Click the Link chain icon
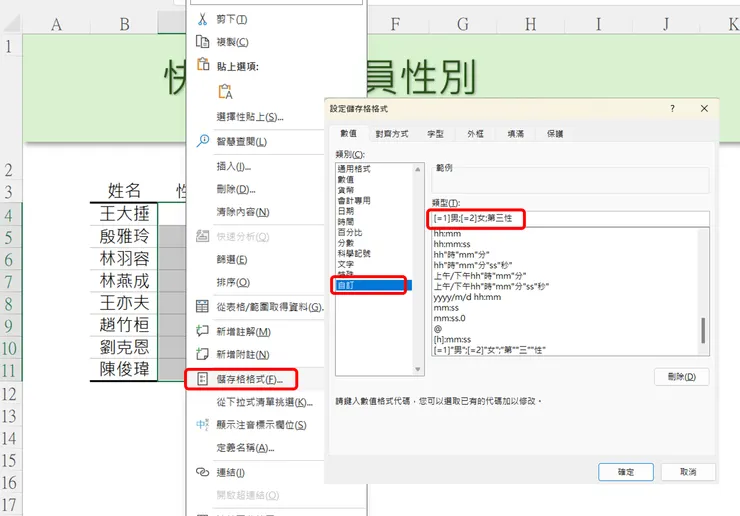 [x=202, y=472]
